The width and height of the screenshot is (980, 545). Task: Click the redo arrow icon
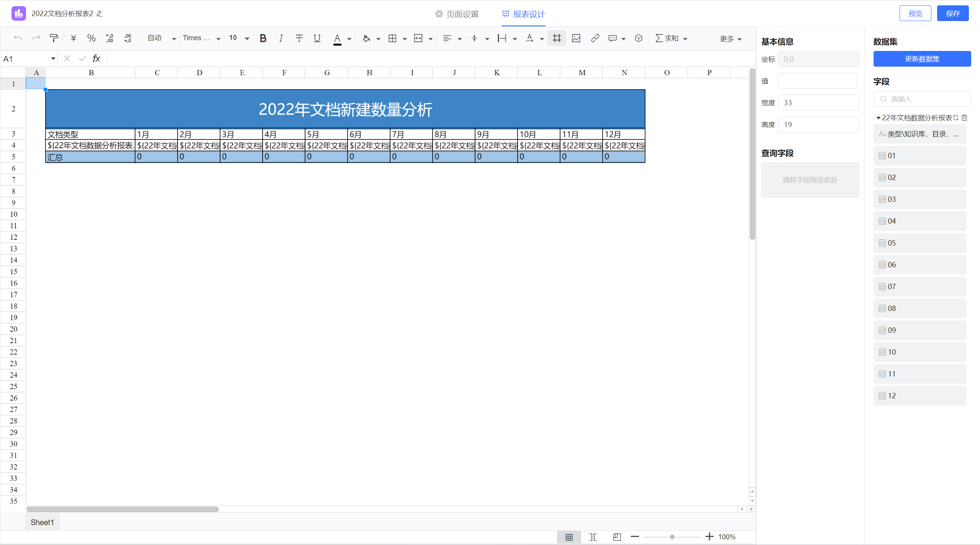[x=36, y=38]
